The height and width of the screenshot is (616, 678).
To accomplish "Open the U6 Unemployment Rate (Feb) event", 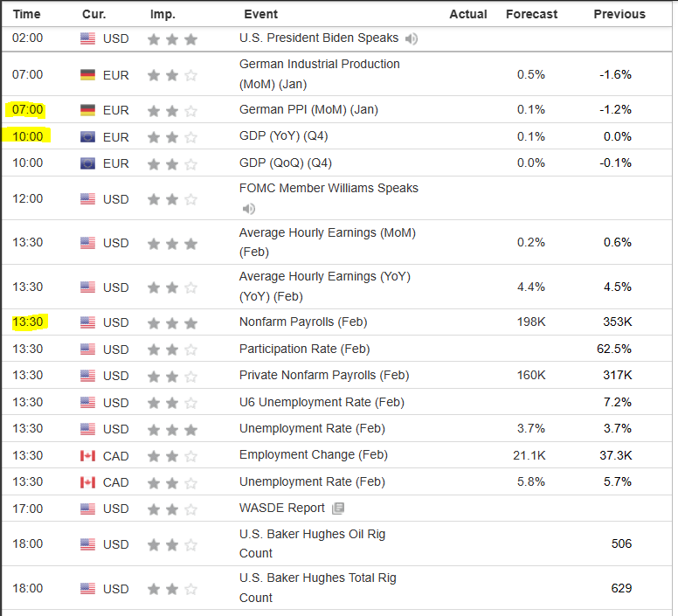I will tap(308, 403).
